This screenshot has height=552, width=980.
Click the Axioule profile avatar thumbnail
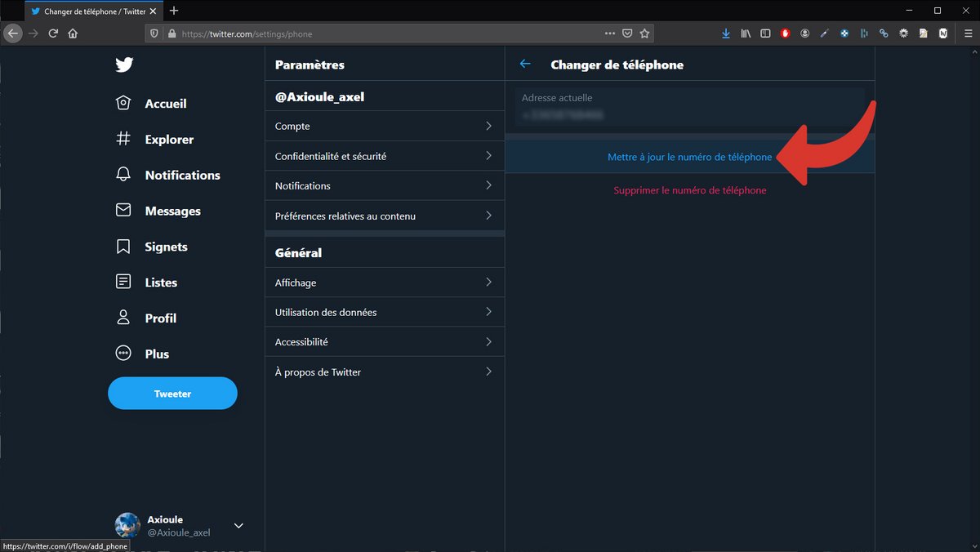coord(127,525)
